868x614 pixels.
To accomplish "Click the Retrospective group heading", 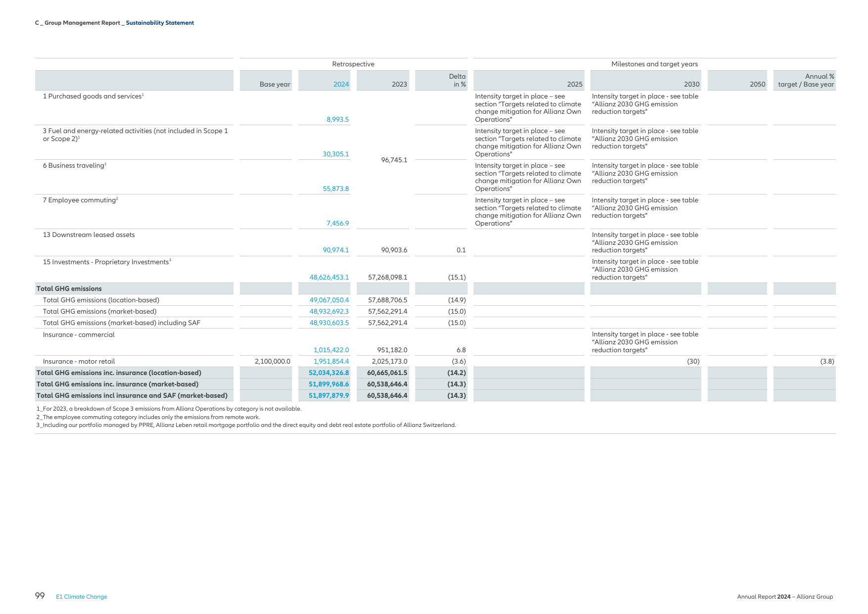I will click(353, 64).
